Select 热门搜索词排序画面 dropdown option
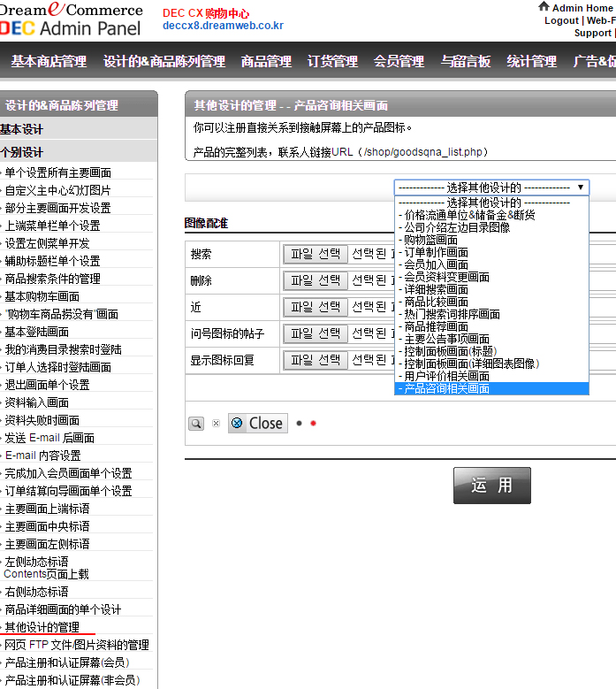The height and width of the screenshot is (689, 616). tap(452, 314)
